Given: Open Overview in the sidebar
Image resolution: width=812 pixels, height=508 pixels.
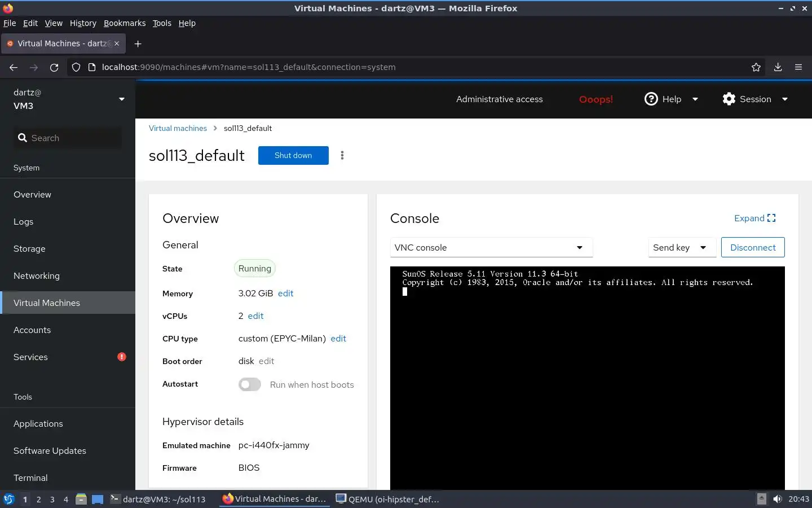Looking at the screenshot, I should click(x=68, y=194).
